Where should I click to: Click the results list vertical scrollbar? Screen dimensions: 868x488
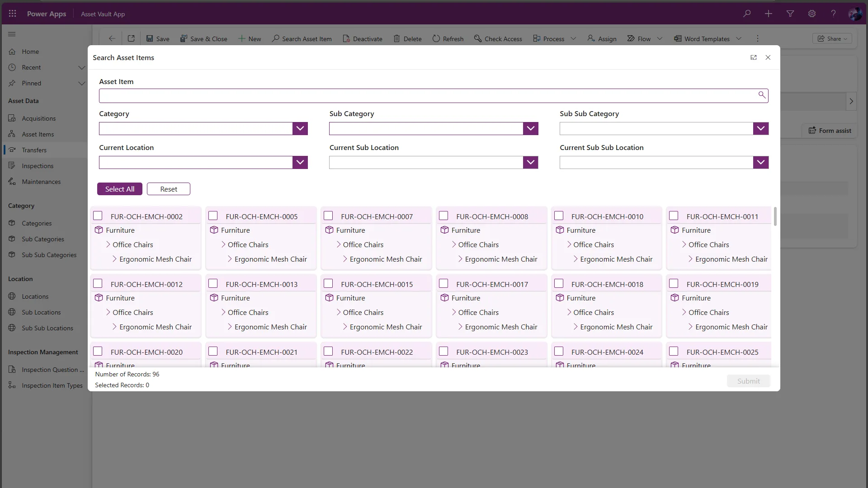(x=775, y=217)
